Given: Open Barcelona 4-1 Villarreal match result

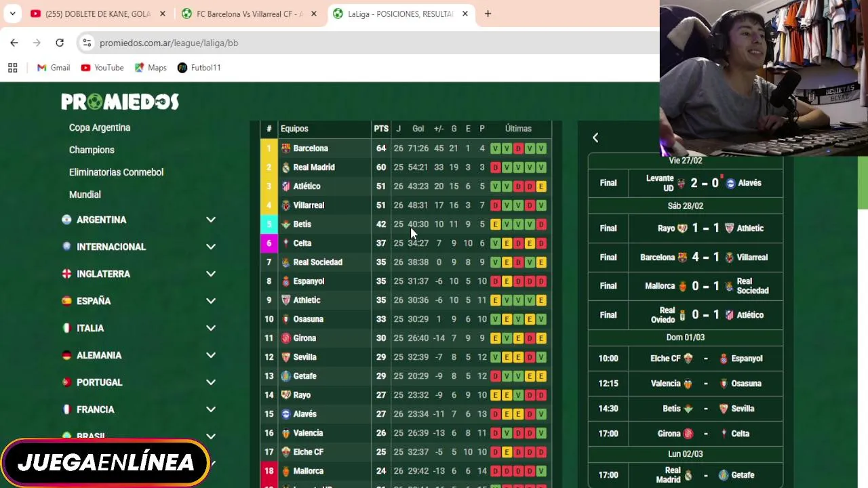Looking at the screenshot, I should [686, 258].
